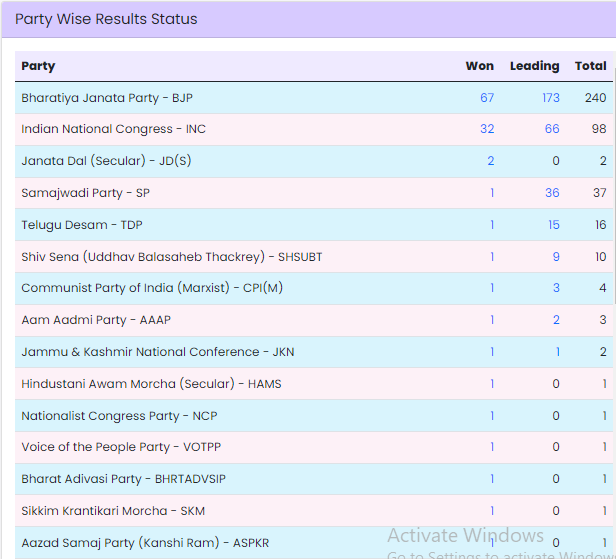616x559 pixels.
Task: Open Nationalist Congress Party won count
Action: [x=492, y=416]
